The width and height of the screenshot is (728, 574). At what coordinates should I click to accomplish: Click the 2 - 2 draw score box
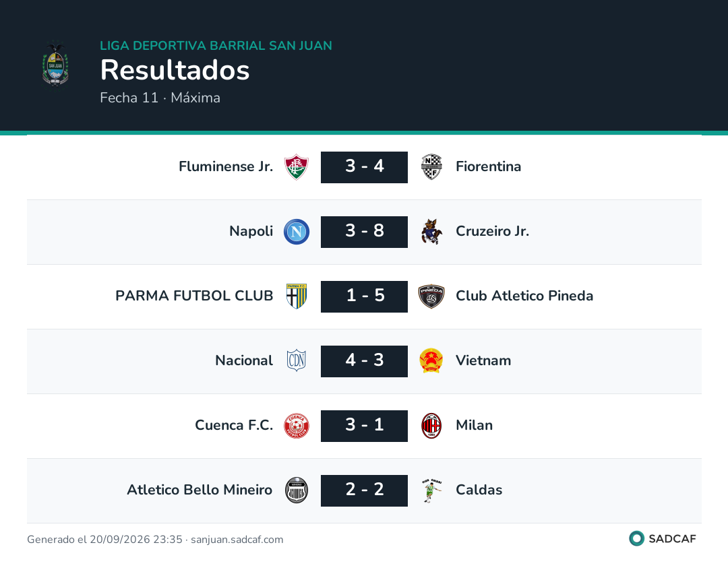click(365, 490)
